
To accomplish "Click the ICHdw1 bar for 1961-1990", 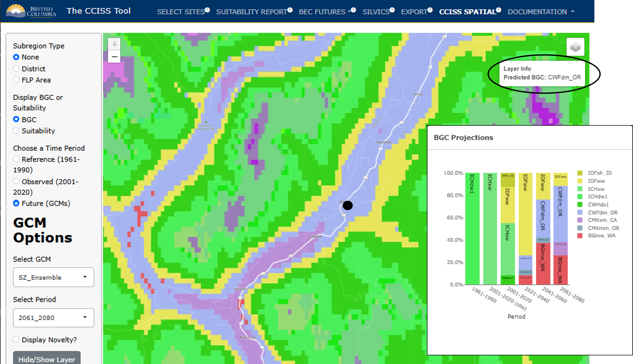I will 472,229.
